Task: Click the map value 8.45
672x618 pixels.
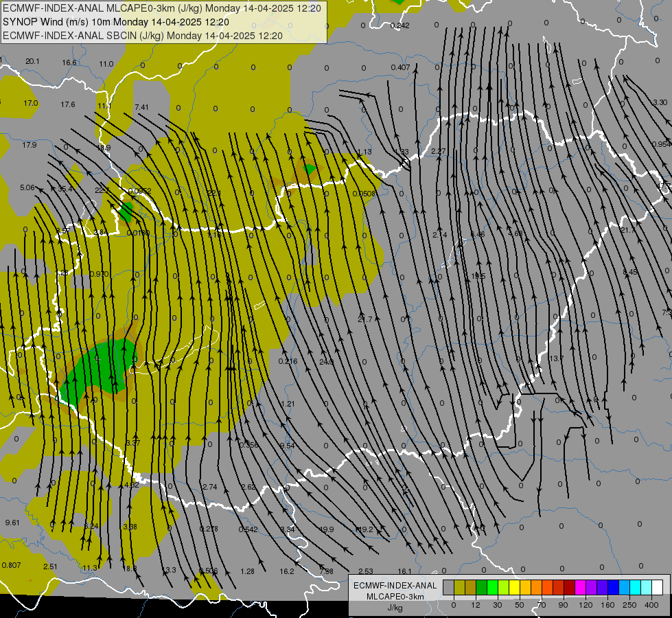Action: 630,273
